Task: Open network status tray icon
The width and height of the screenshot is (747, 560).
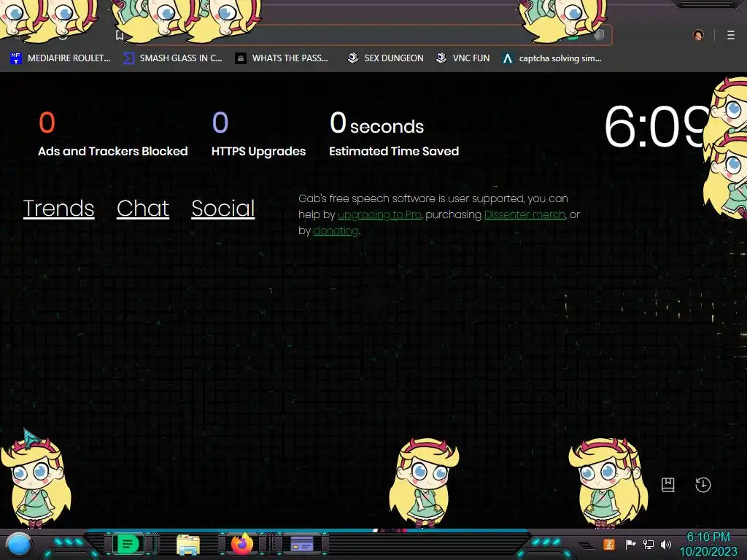Action: click(x=648, y=544)
